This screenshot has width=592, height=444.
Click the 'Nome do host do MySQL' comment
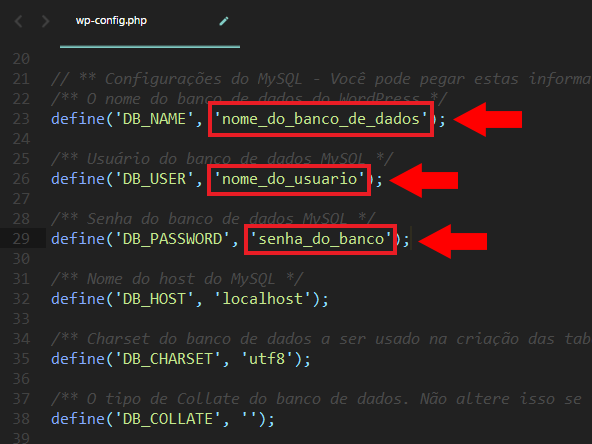pos(177,279)
